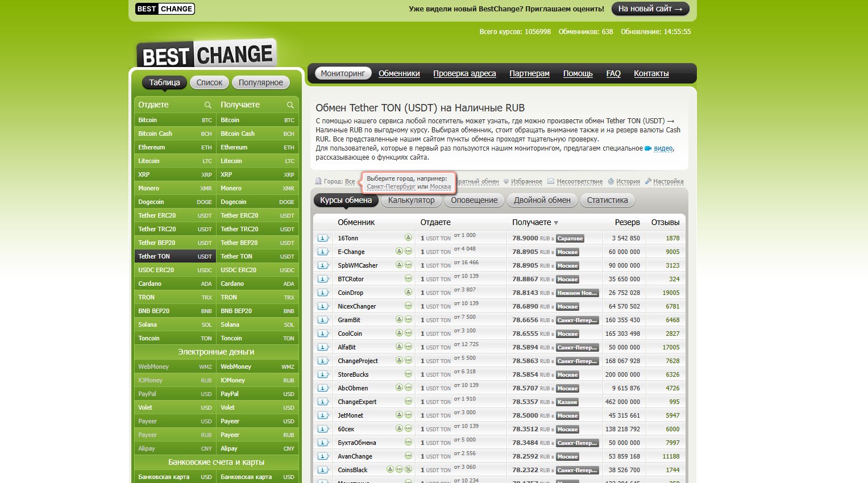Viewport: 868px width, 483px height.
Task: Switch to the Популярное view tab
Action: coord(261,82)
